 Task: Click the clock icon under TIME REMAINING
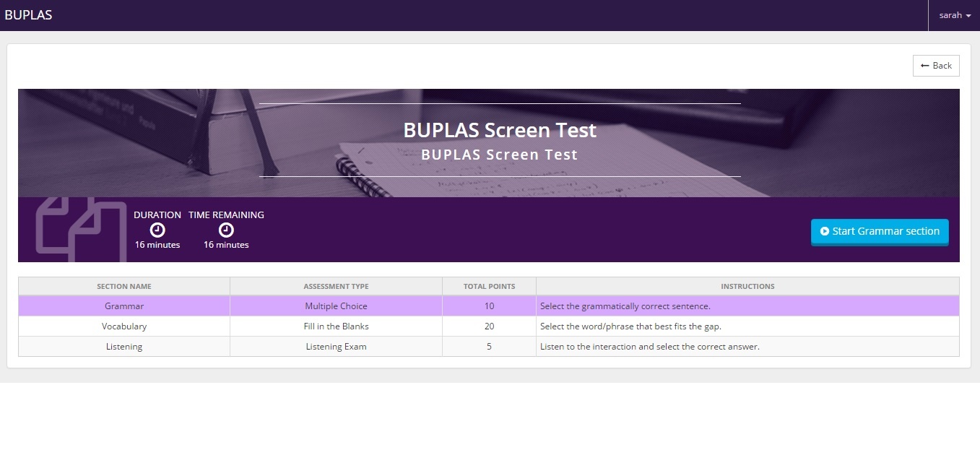coord(225,230)
